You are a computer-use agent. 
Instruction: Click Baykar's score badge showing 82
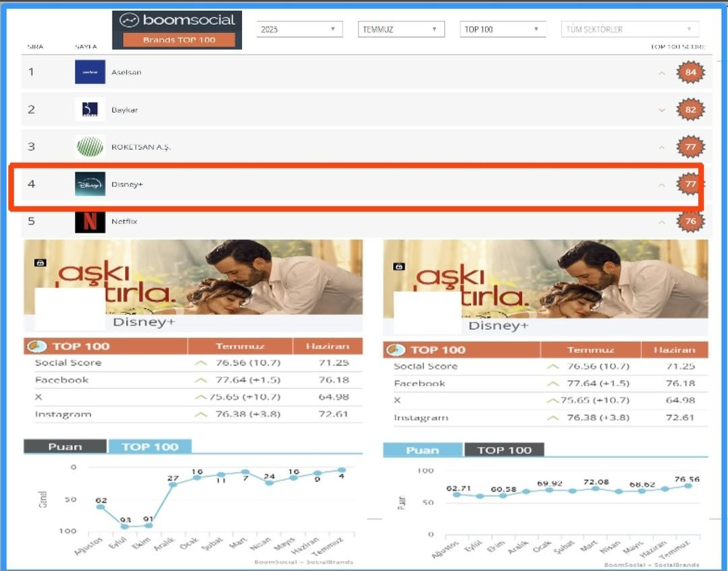[x=690, y=109]
